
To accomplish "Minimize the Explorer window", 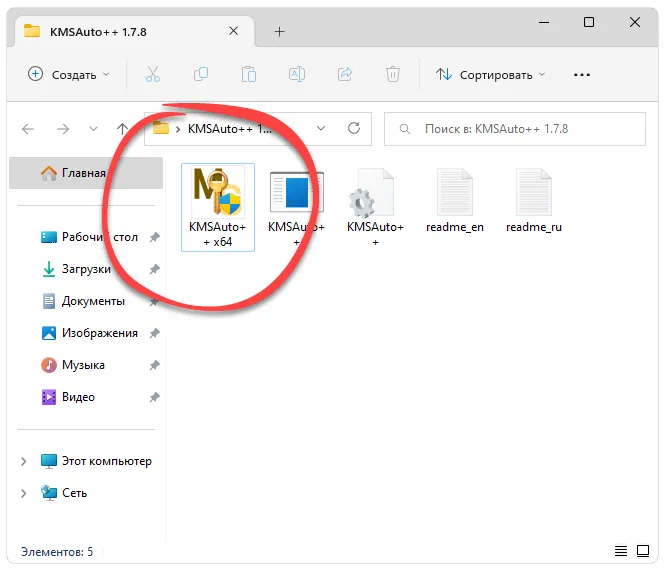I will 544,22.
